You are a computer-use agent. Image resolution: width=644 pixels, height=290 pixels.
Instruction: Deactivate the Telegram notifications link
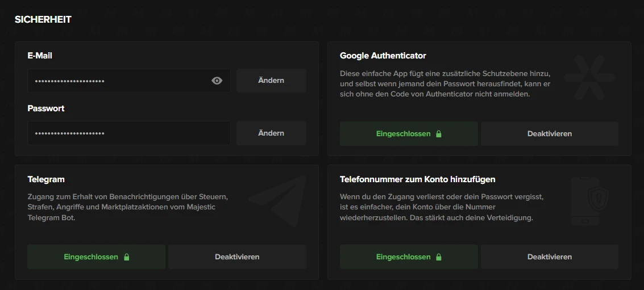pos(237,257)
